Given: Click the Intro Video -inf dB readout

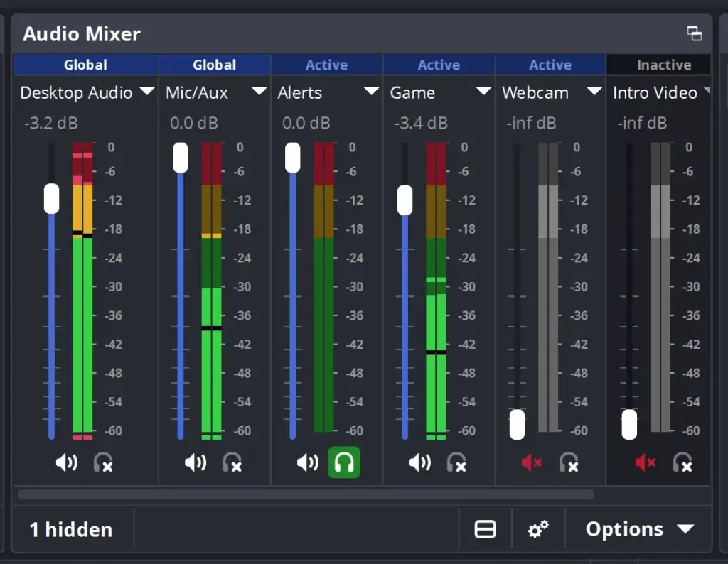Looking at the screenshot, I should [642, 123].
